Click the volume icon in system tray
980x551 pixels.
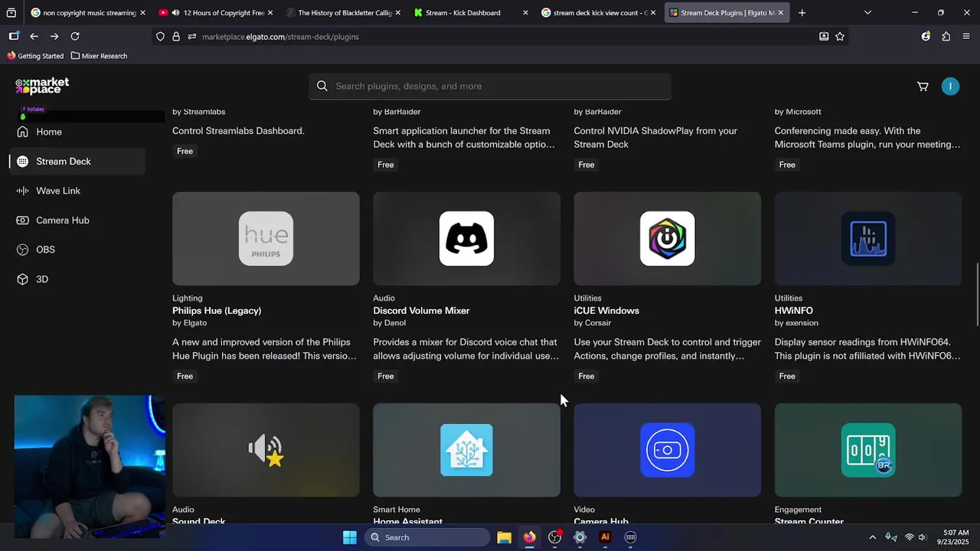(923, 537)
